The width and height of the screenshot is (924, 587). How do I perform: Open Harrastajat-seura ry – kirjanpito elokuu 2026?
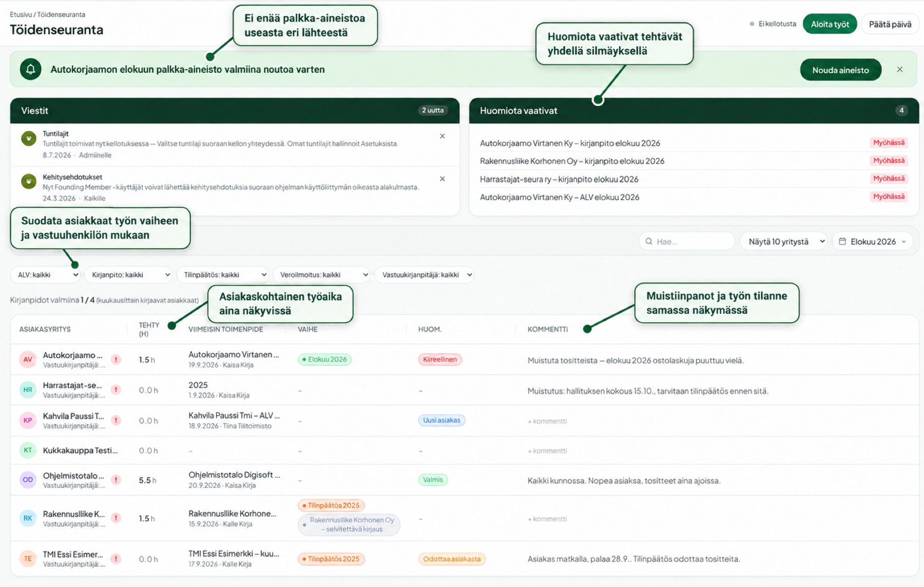[x=694, y=179]
